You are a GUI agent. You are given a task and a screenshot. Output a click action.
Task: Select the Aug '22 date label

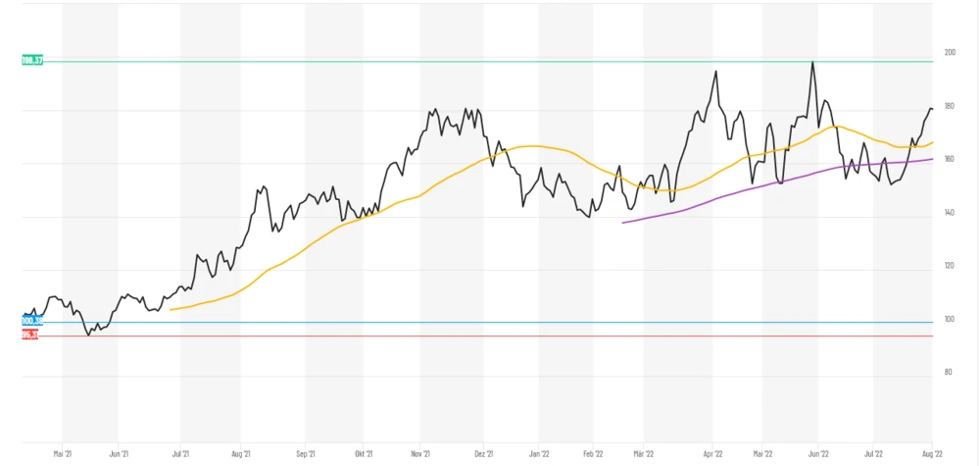(931, 454)
